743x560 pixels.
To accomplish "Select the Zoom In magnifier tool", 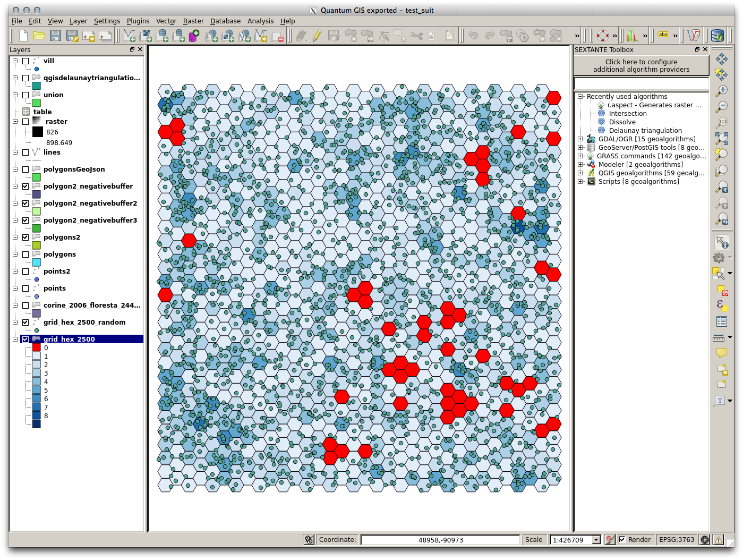I will pyautogui.click(x=721, y=91).
